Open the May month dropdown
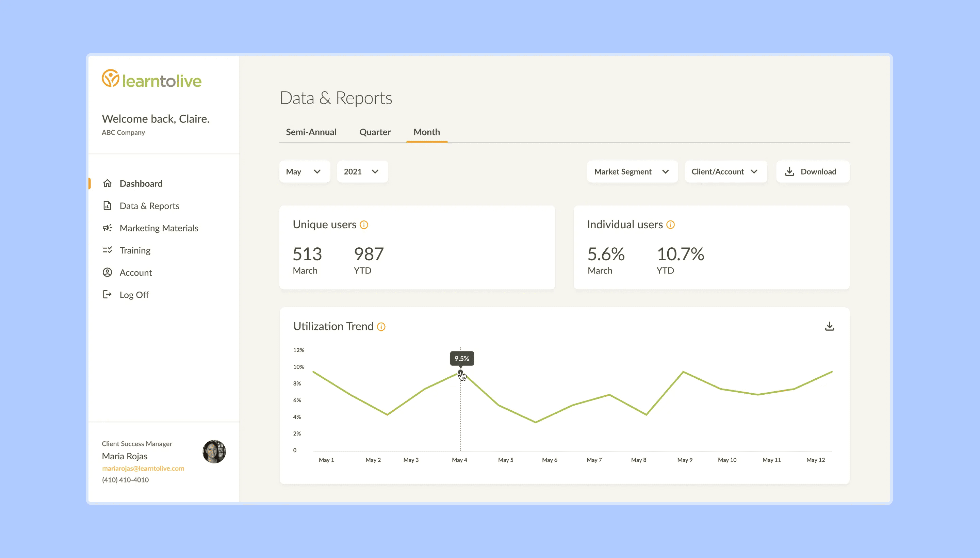The image size is (980, 558). pyautogui.click(x=304, y=172)
